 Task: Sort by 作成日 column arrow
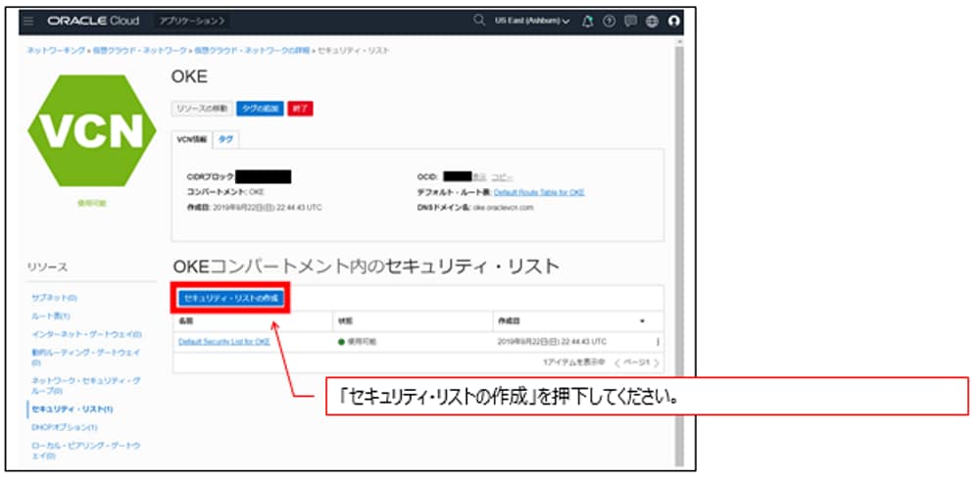(642, 321)
